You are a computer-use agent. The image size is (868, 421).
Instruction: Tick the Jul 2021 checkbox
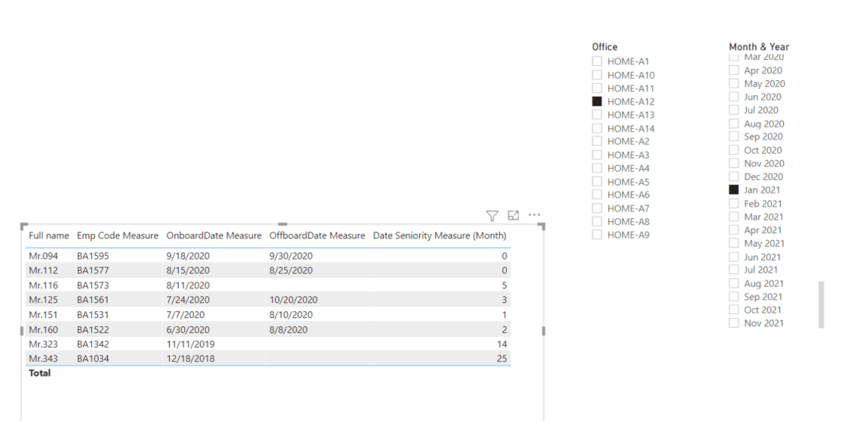[x=734, y=270]
